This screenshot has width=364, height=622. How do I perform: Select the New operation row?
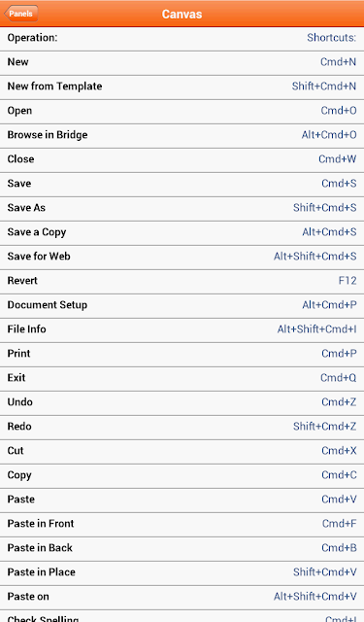click(x=182, y=62)
